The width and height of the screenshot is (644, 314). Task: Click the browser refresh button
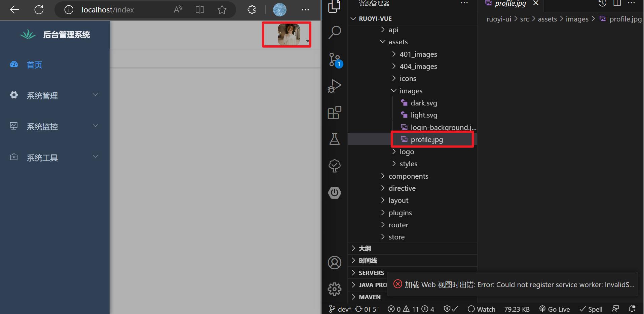click(x=39, y=10)
